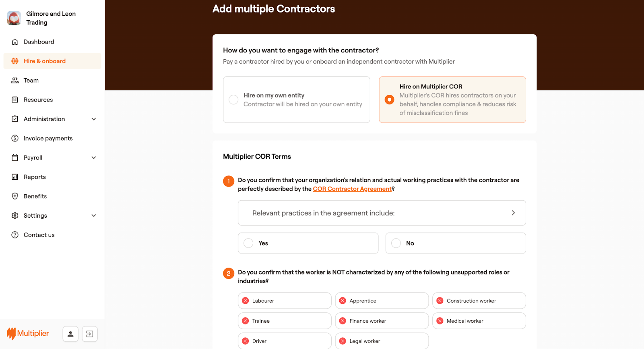
Task: Open the COR Contractor Agreement link
Action: [352, 189]
